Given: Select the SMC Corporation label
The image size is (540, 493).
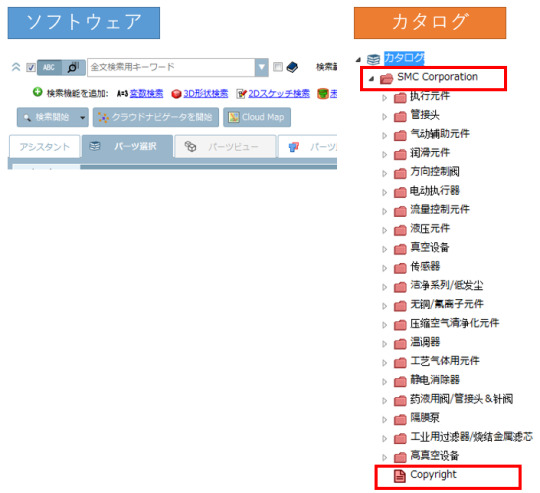Looking at the screenshot, I should click(x=437, y=77).
